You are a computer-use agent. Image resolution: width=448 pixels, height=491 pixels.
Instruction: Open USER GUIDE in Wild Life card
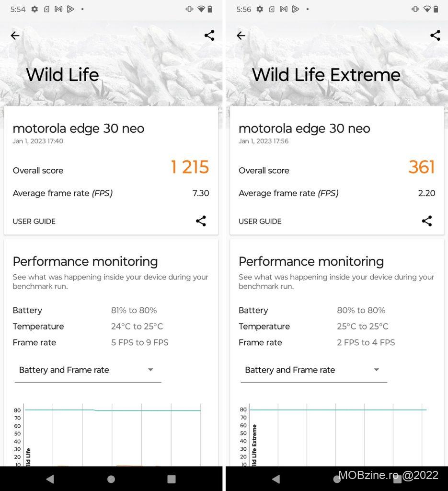click(x=34, y=222)
